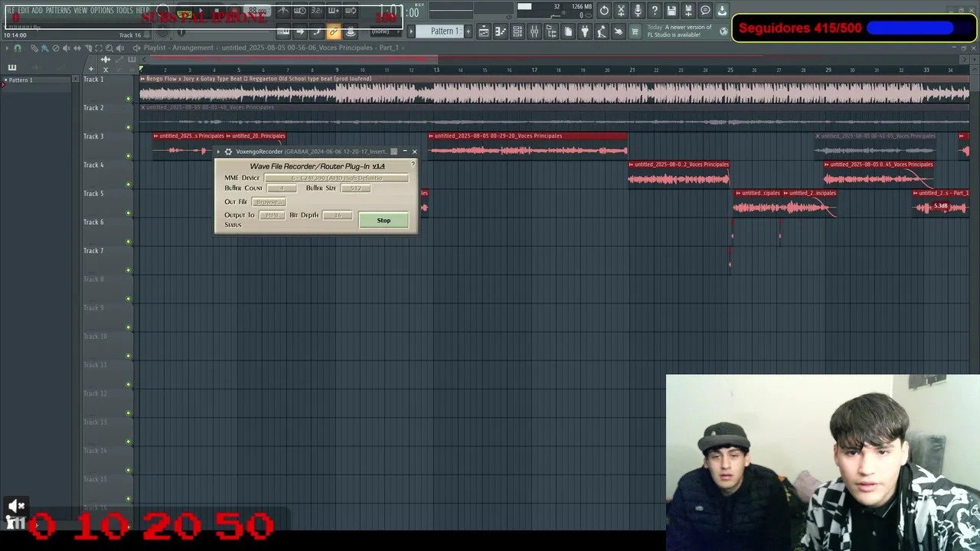980x551 pixels.
Task: Select Pattern 1 in the picker panel
Action: [37, 80]
